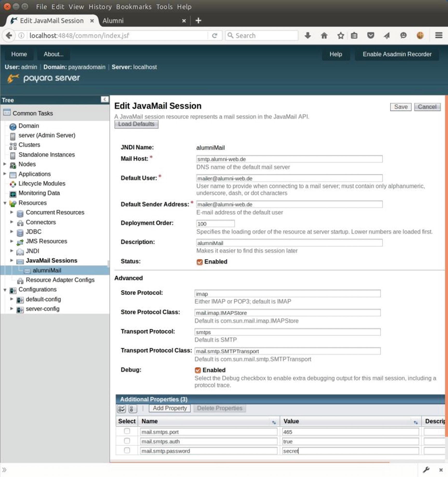Click the About... button

(x=54, y=54)
